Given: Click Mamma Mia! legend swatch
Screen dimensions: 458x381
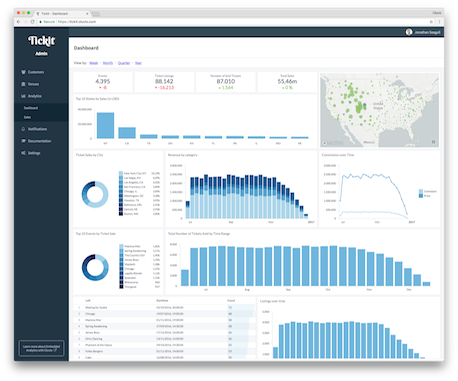Looking at the screenshot, I should click(x=121, y=246).
